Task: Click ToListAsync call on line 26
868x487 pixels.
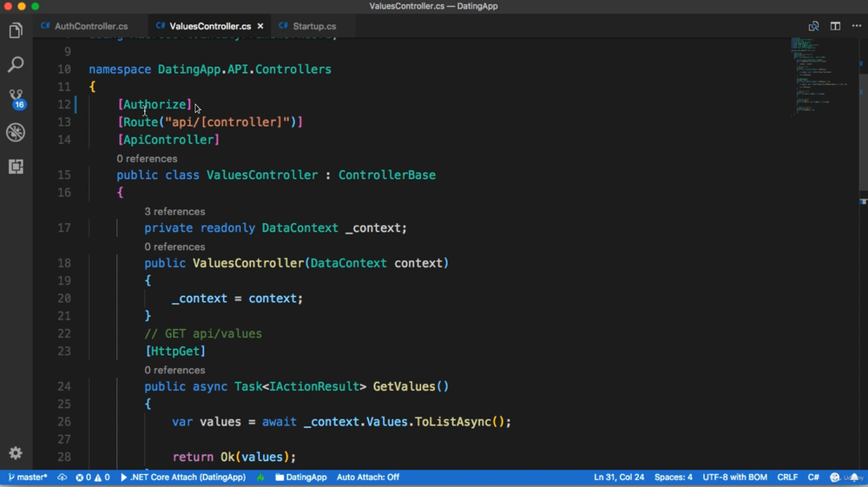Action: [452, 422]
